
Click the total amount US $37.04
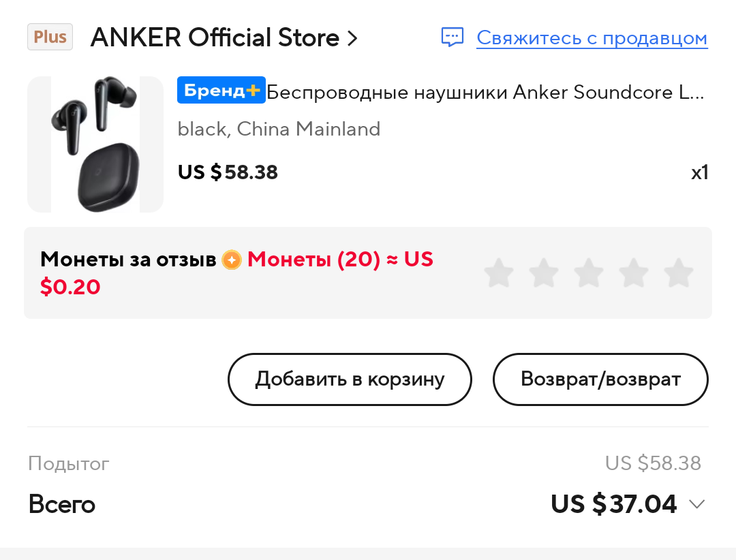click(613, 504)
